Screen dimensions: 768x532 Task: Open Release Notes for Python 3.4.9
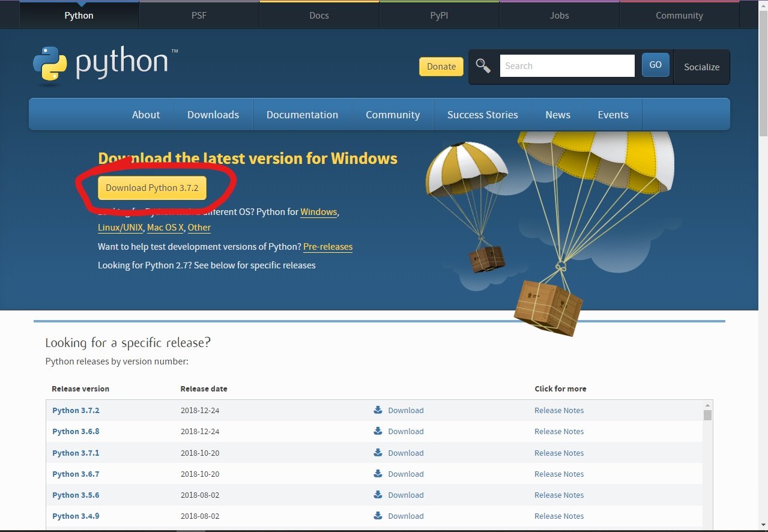coord(559,516)
